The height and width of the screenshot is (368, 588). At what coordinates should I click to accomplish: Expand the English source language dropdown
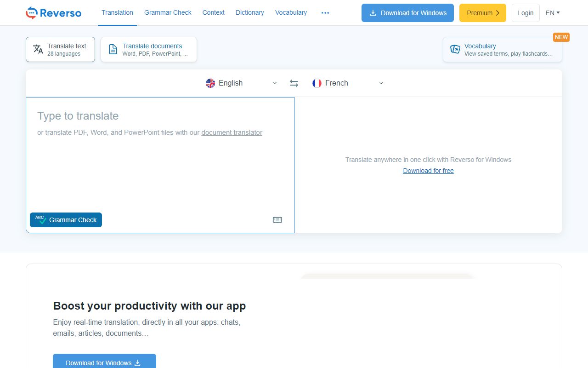(x=275, y=83)
